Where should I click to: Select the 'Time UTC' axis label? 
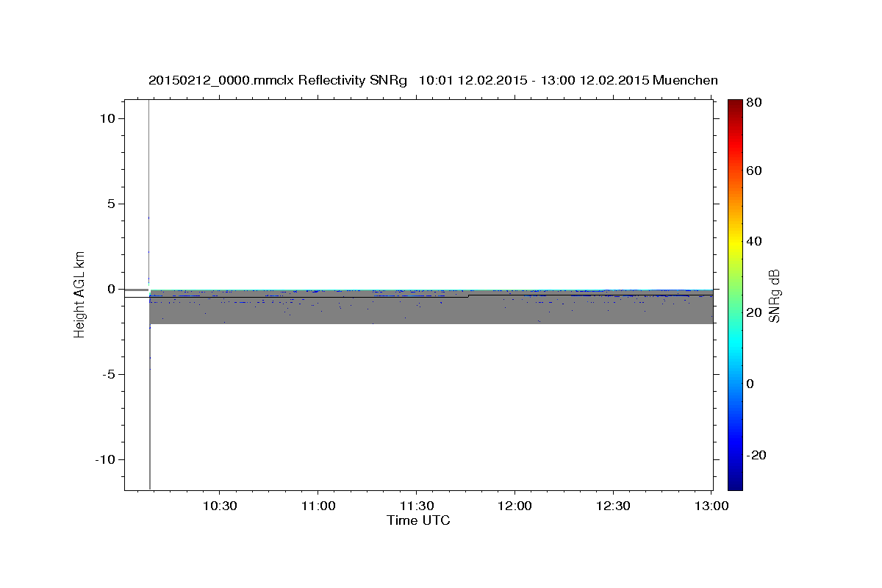[418, 520]
